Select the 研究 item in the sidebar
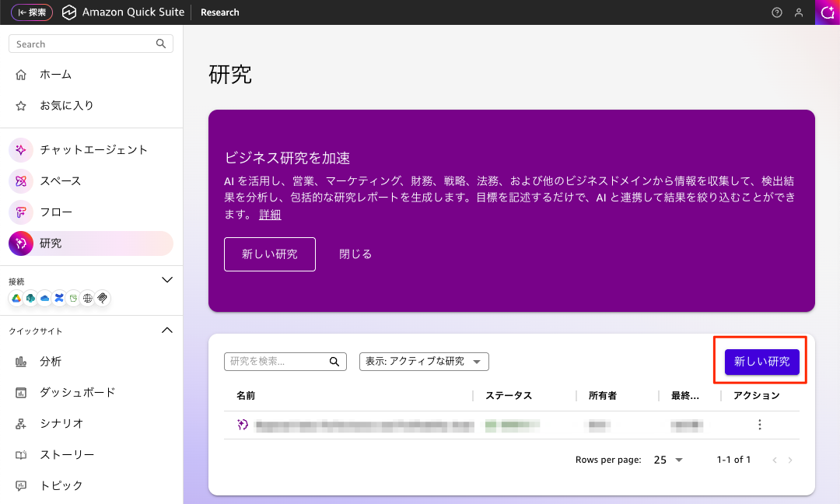Viewport: 840px width, 504px height. (51, 243)
